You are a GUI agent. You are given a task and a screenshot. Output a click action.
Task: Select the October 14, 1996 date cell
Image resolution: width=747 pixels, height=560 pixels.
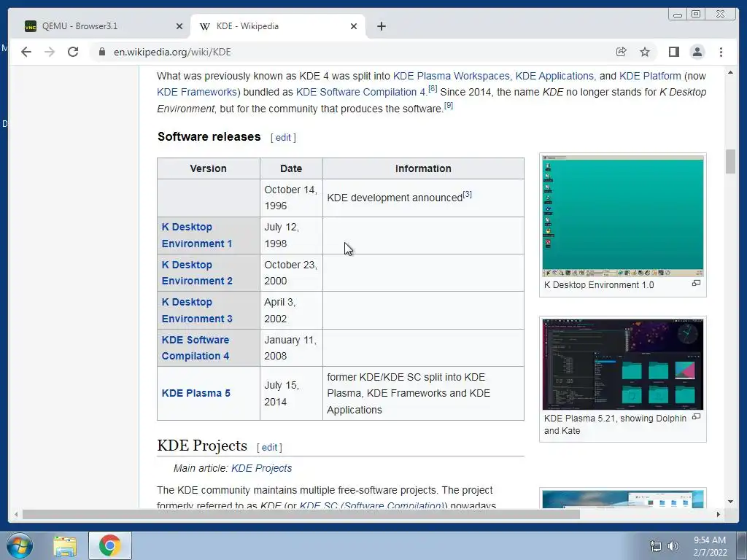(291, 198)
